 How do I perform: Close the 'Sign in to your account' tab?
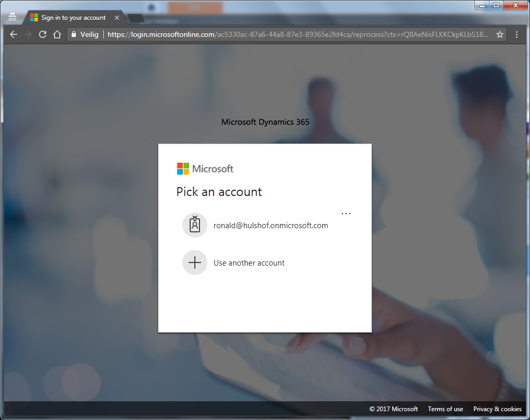pyautogui.click(x=117, y=18)
